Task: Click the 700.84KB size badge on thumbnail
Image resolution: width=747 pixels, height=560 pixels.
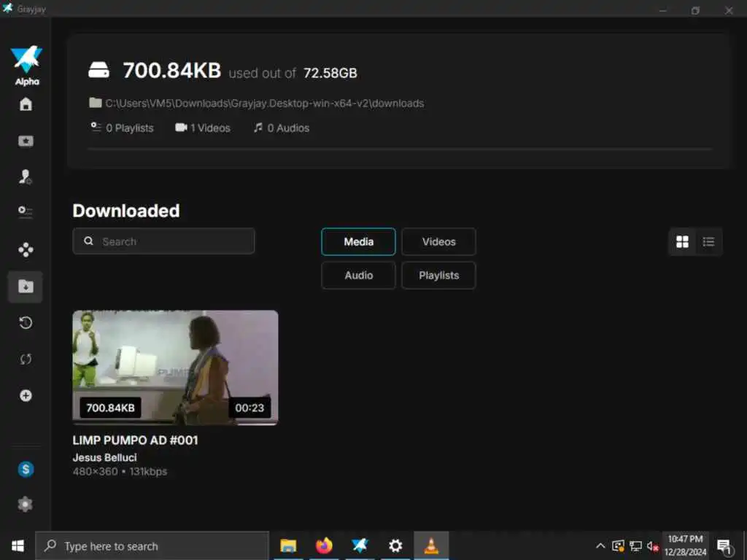Action: tap(111, 408)
